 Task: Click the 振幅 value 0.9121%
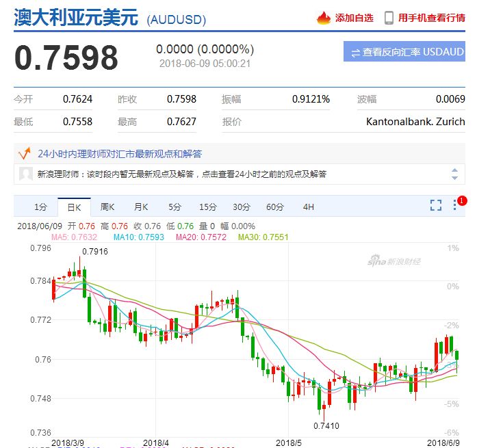(x=311, y=99)
